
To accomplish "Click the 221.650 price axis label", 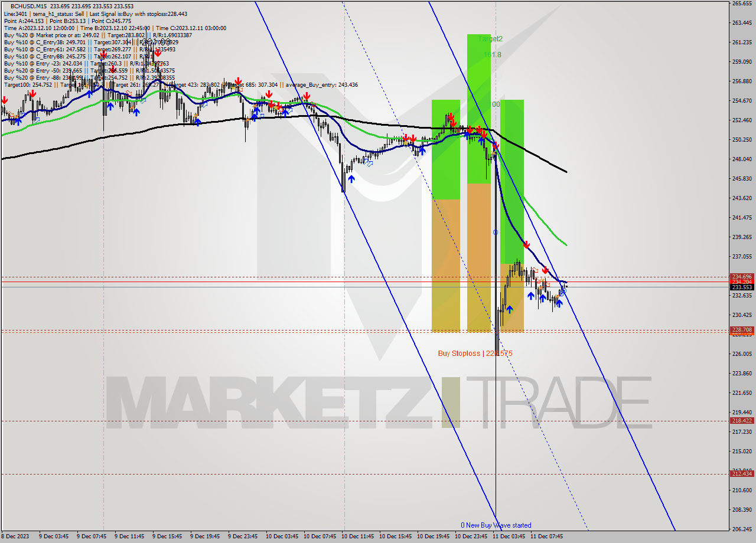I will tap(742, 392).
